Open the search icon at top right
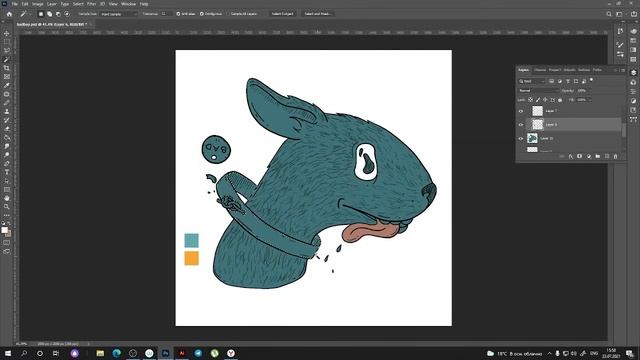Viewport: 640px width, 360px height. tap(609, 14)
